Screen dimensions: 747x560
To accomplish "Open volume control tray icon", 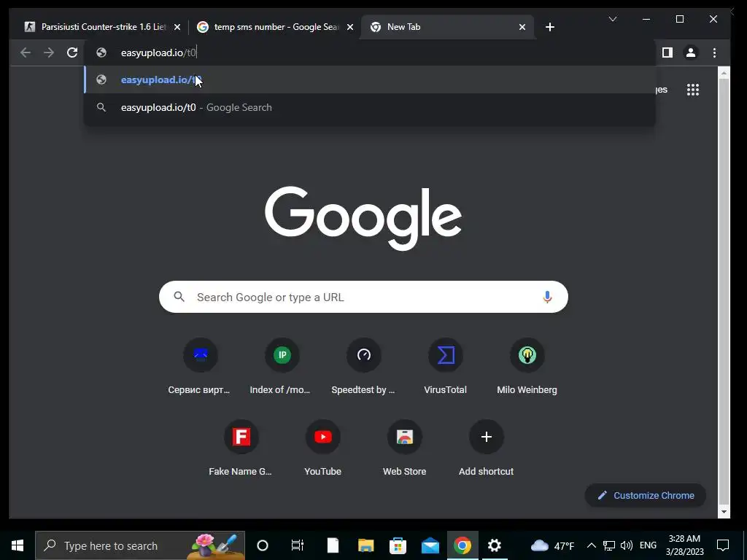I will click(627, 545).
